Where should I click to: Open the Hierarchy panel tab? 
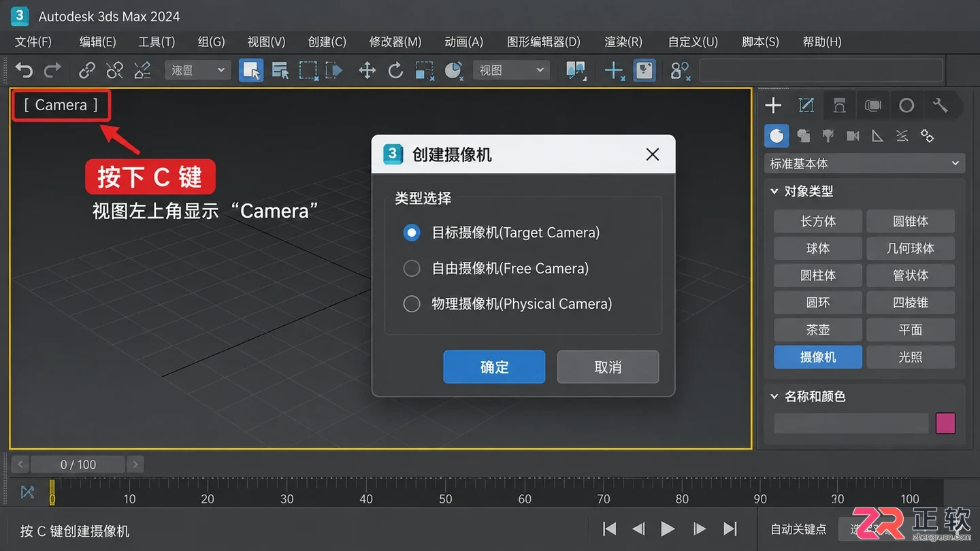(840, 105)
